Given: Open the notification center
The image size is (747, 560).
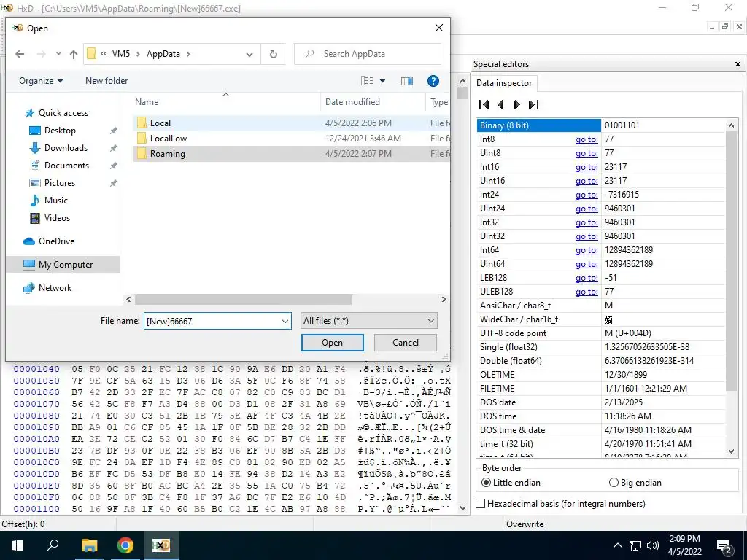Looking at the screenshot, I should click(x=724, y=545).
